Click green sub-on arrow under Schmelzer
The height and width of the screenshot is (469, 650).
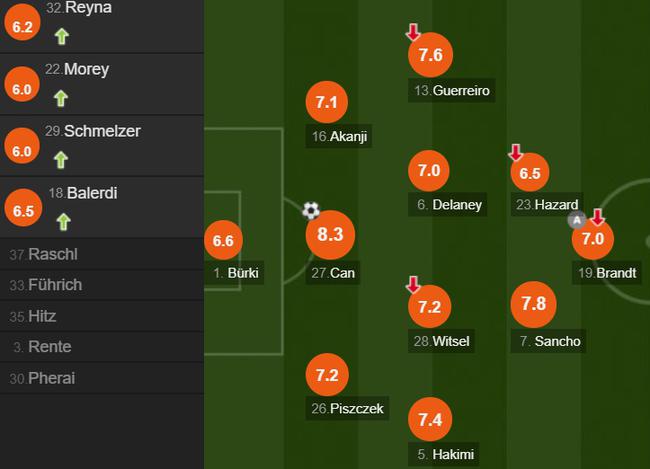click(x=61, y=160)
